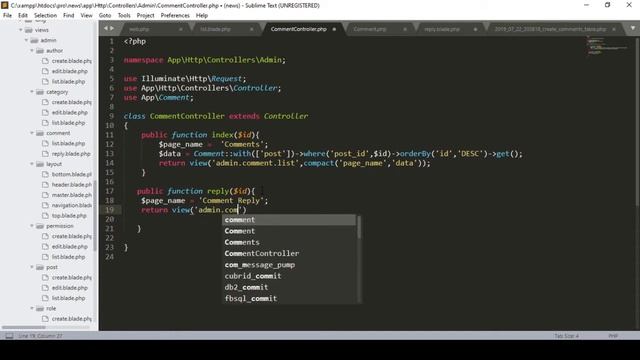Choose 'Comments' autocomplete suggestion
The height and width of the screenshot is (360, 640).
289,242
